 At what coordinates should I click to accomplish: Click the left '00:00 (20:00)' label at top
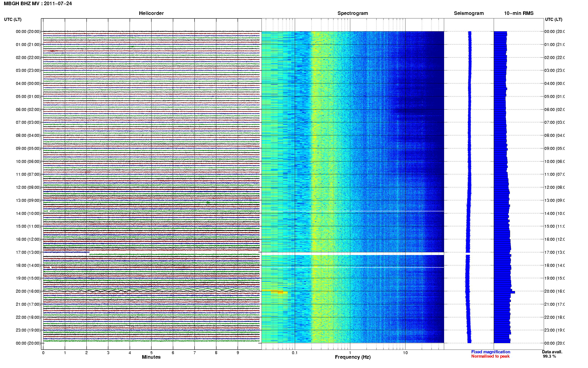point(28,32)
